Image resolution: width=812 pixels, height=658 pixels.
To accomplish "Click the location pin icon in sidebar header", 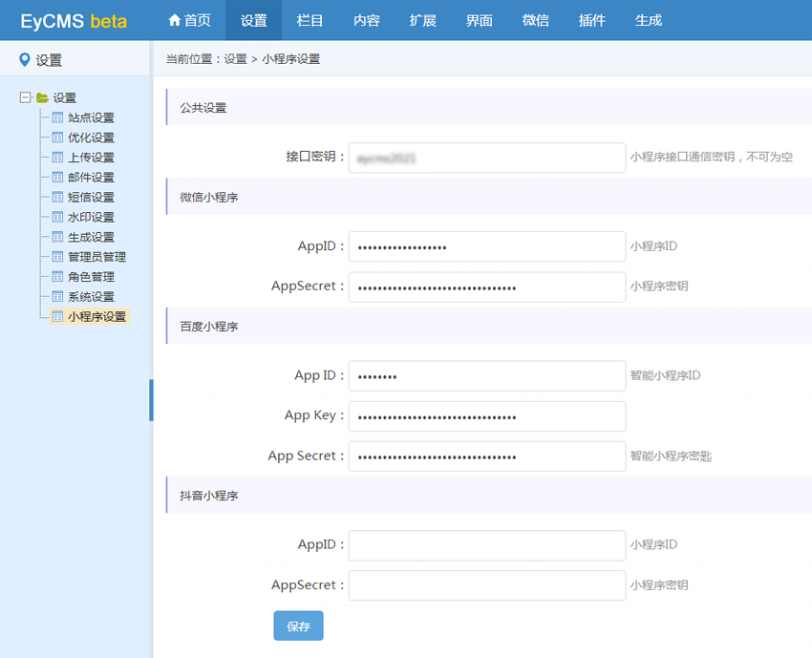I will 25,60.
